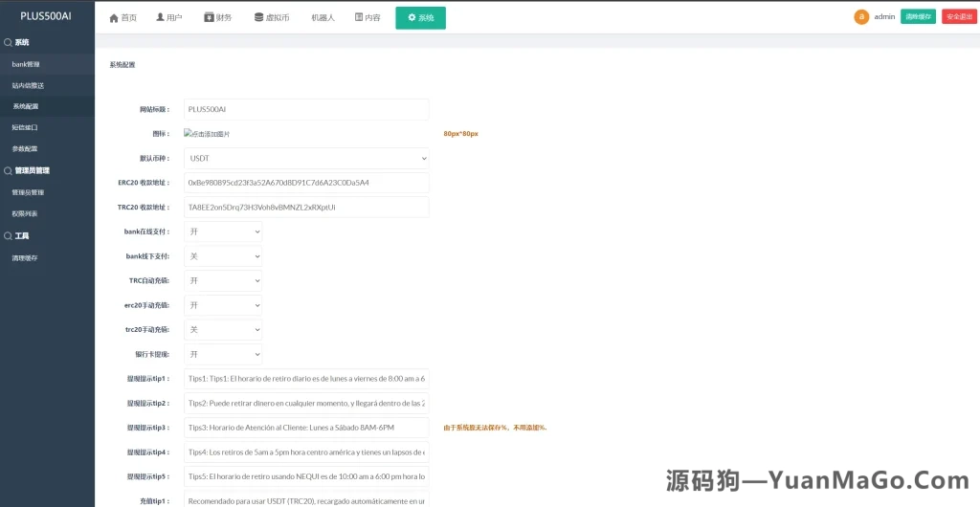This screenshot has height=507, width=980.
Task: Click the 默认币种 field label
Action: [x=154, y=159]
